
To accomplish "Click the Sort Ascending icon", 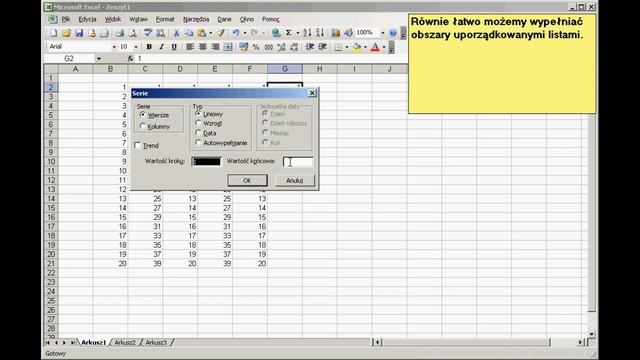I will coord(307,33).
